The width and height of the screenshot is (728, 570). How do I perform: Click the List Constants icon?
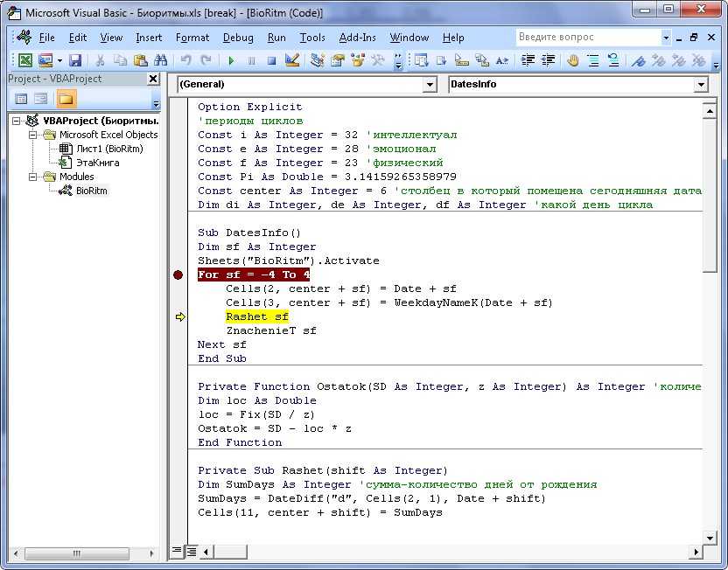(441, 60)
